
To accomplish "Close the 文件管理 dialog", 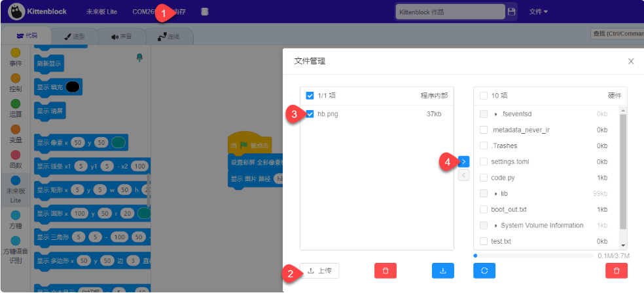I will click(x=631, y=62).
